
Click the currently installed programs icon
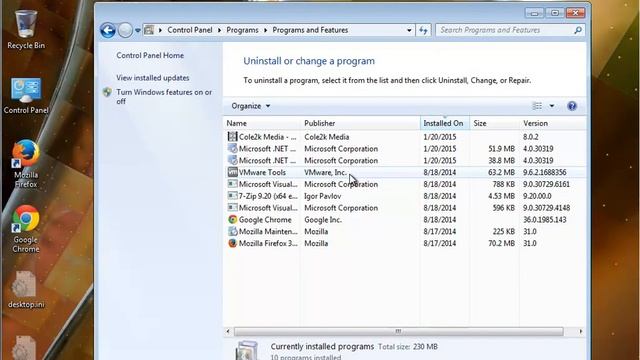click(247, 350)
